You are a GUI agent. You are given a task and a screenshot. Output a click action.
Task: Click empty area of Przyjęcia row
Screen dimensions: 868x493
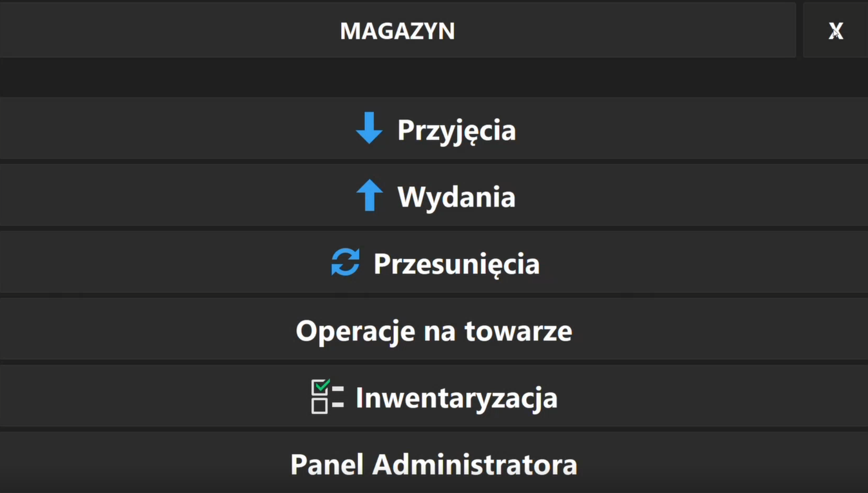pos(683,128)
